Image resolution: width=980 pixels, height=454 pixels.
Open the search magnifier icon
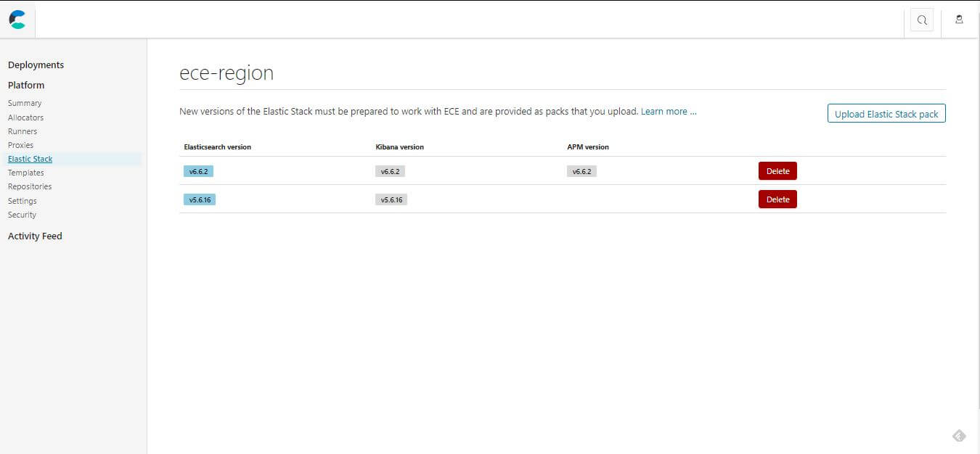tap(921, 20)
